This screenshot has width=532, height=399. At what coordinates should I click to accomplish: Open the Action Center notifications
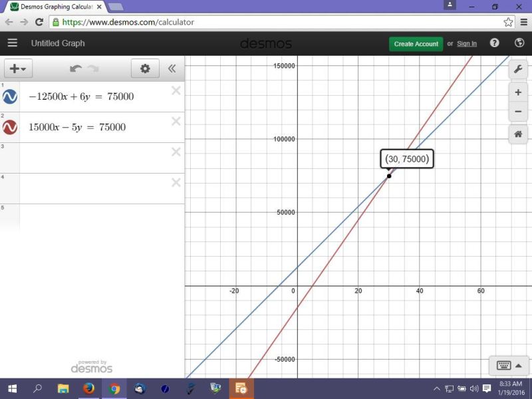(x=487, y=389)
